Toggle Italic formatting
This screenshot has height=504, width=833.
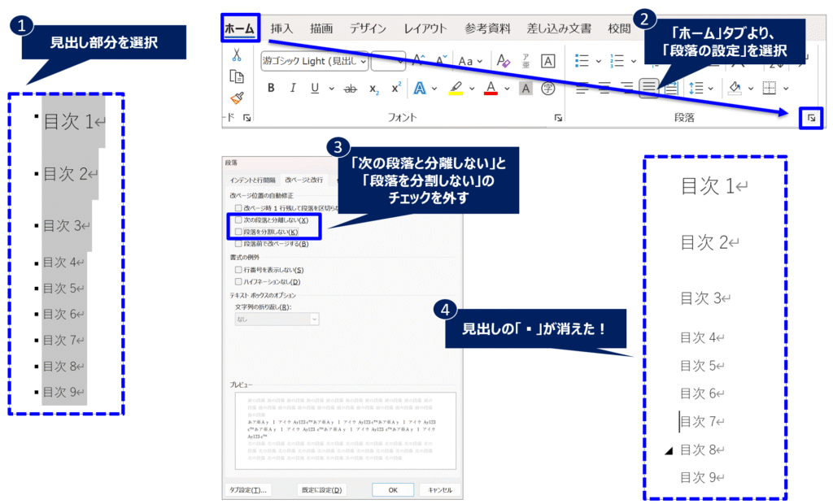293,88
